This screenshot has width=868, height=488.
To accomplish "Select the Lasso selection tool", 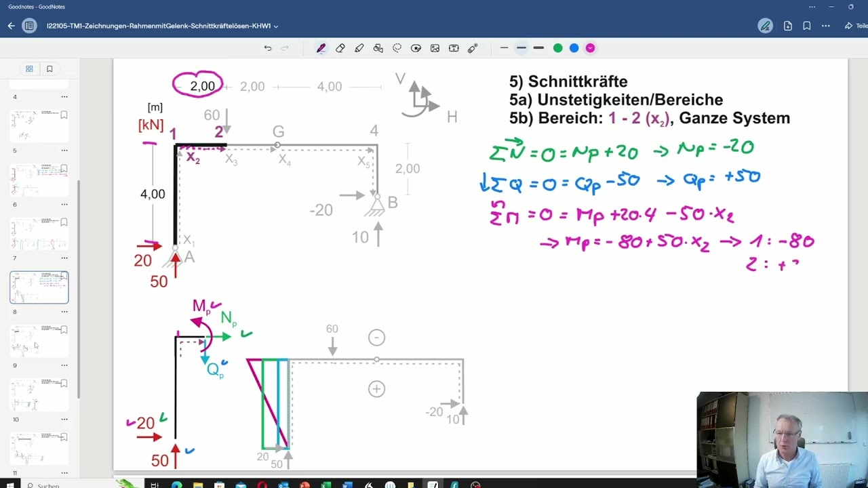I will pyautogui.click(x=397, y=48).
